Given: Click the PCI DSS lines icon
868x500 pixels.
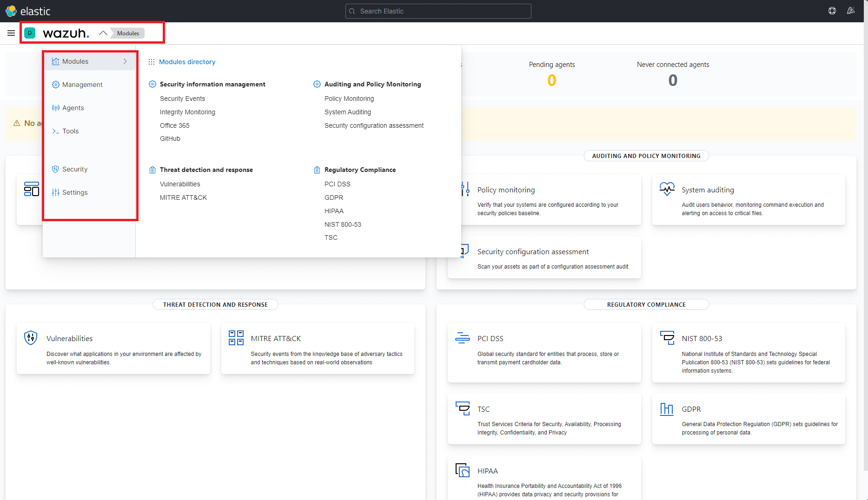Looking at the screenshot, I should click(463, 338).
